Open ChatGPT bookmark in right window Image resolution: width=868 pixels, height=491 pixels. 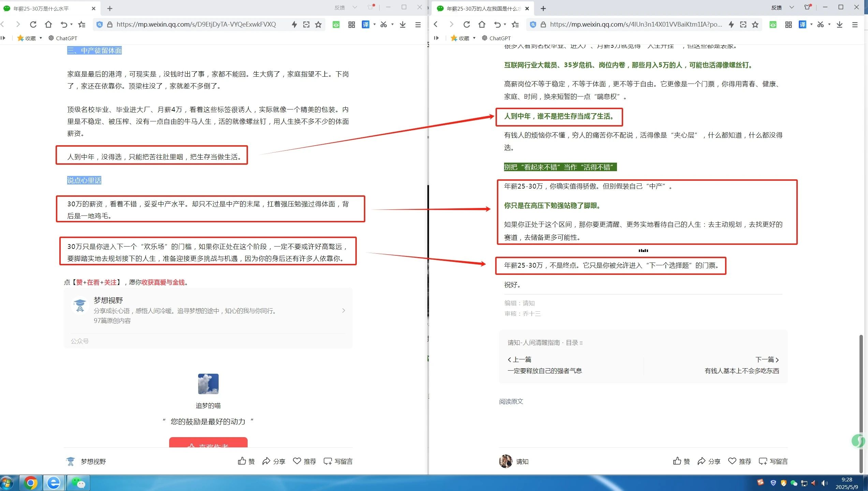tap(497, 38)
